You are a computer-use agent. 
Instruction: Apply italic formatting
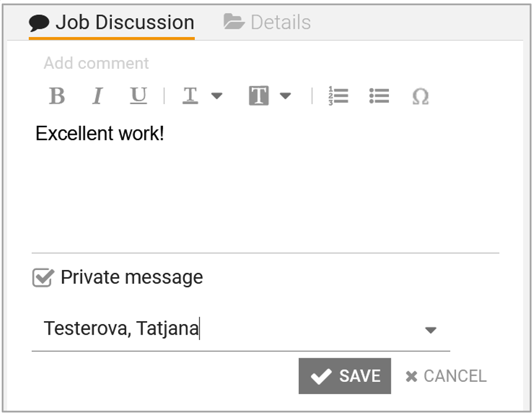(x=98, y=96)
